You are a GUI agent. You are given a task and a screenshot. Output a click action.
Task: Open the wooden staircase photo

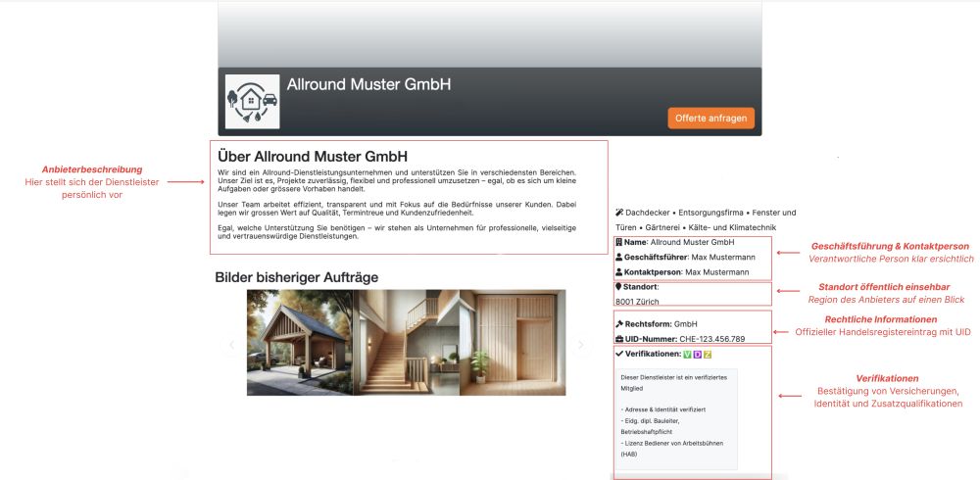407,342
